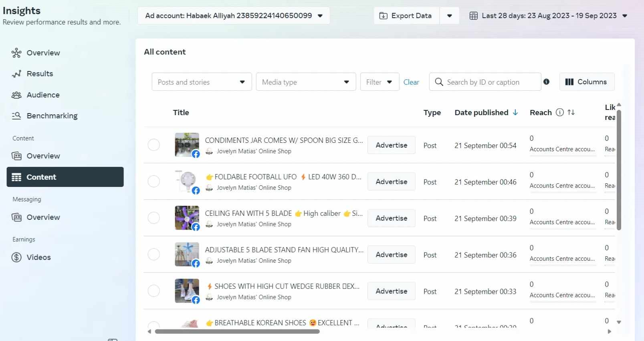Select the SHOES WITH HIGH CUT WEDGE radio button
644x341 pixels.
tap(154, 291)
